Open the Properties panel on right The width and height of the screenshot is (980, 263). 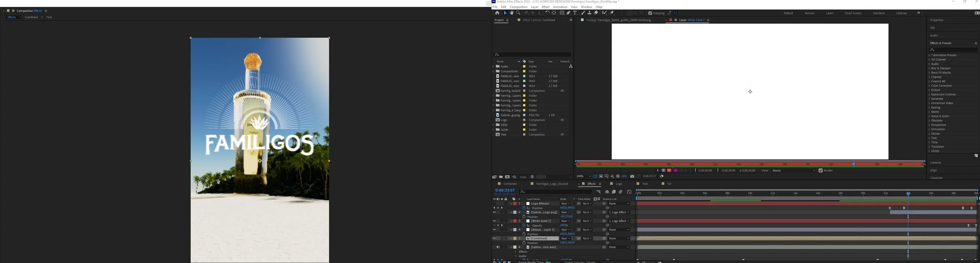point(936,20)
